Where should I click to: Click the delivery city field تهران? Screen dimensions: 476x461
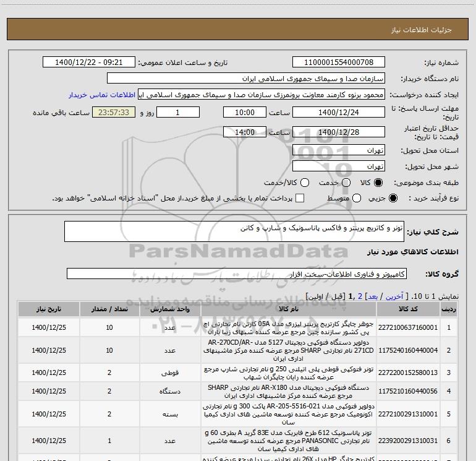pos(339,166)
